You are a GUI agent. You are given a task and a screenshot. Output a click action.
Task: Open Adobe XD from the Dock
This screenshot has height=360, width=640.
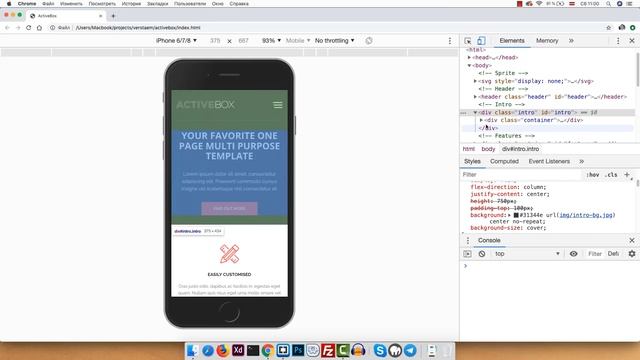click(238, 350)
